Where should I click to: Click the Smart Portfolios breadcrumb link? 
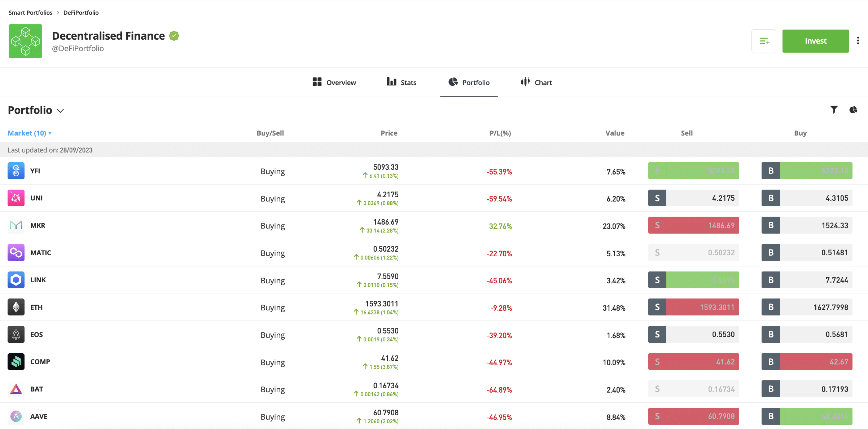click(x=30, y=13)
